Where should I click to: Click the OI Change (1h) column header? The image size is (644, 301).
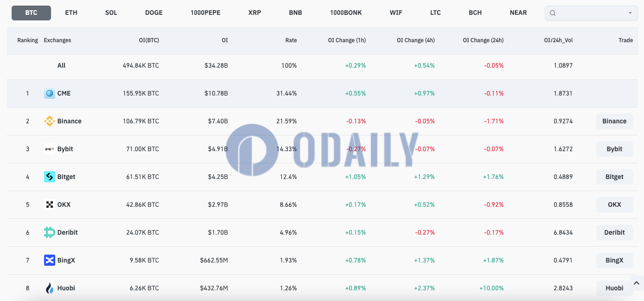click(x=347, y=40)
